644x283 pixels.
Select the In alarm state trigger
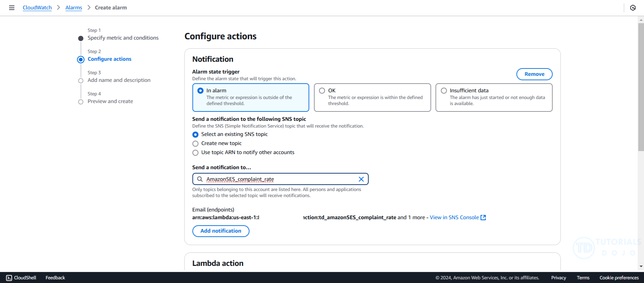coord(251,97)
